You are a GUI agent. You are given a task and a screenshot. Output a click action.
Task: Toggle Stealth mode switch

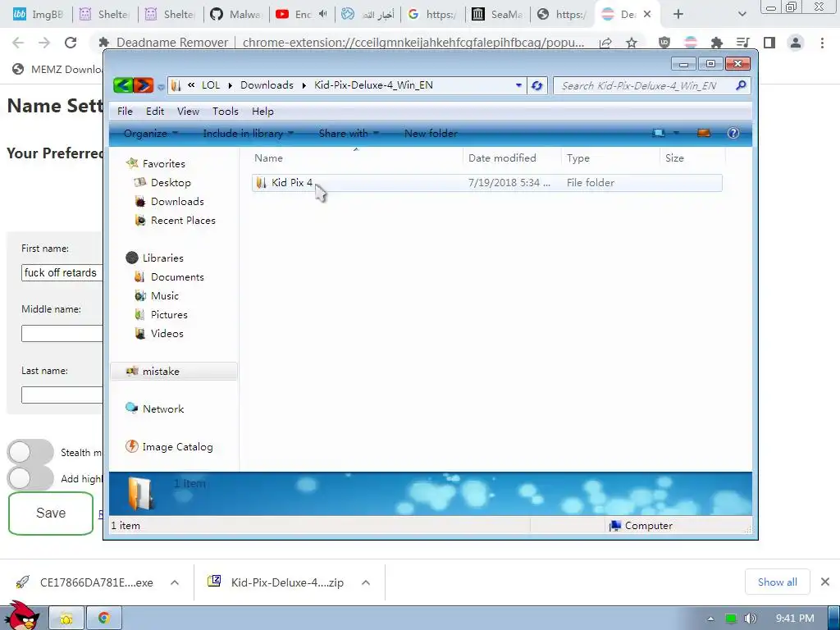(30, 452)
